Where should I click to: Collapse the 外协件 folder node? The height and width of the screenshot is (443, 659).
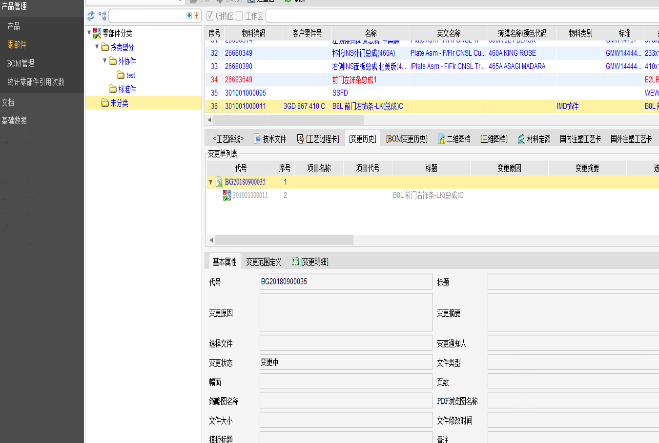click(x=106, y=61)
